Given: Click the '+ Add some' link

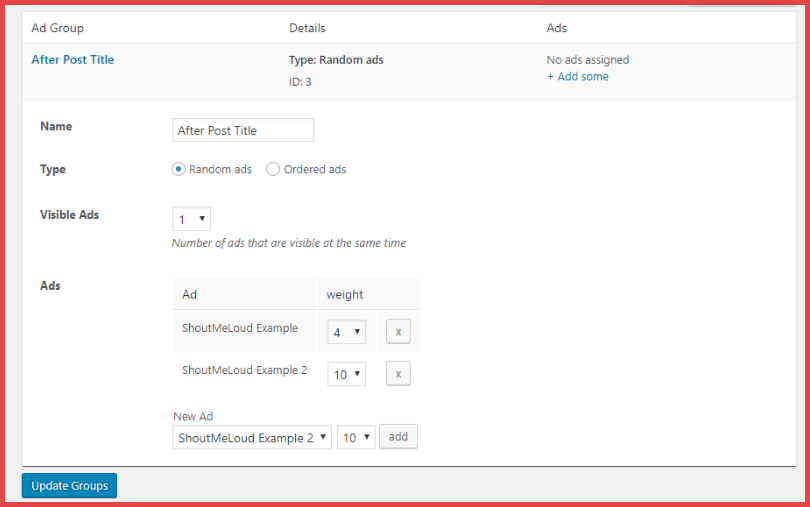Looking at the screenshot, I should point(578,76).
